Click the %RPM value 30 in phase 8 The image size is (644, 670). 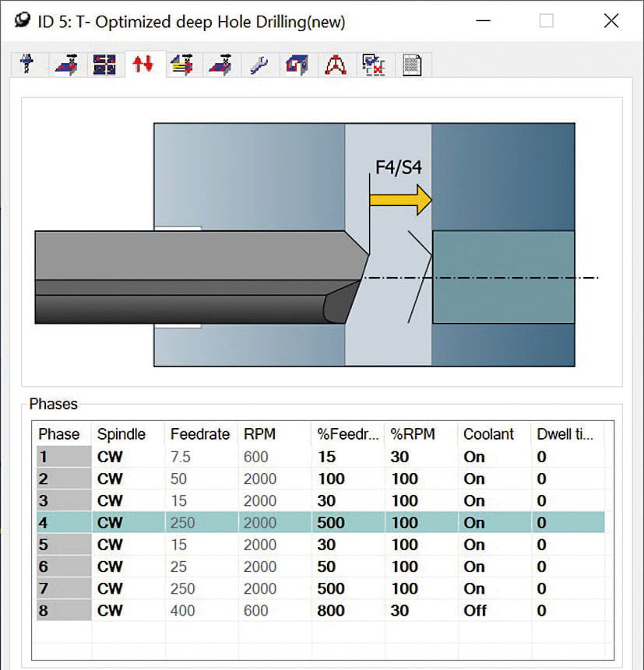[x=399, y=611]
